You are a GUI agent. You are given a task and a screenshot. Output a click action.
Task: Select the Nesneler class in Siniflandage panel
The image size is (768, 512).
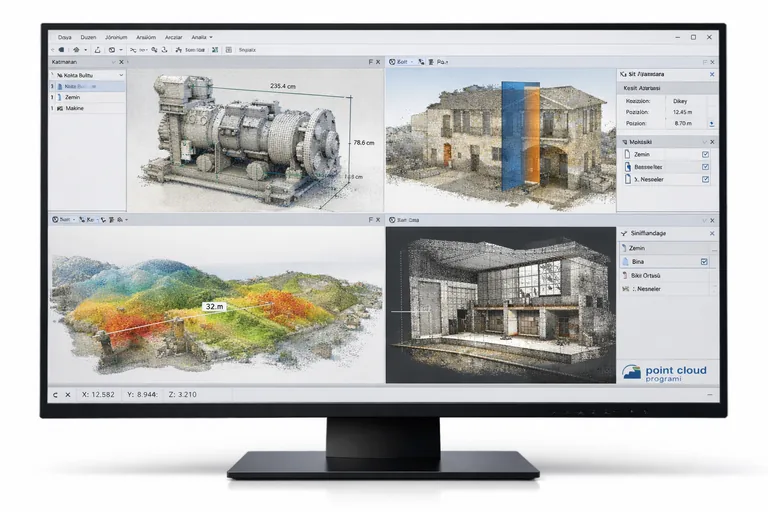click(x=667, y=289)
